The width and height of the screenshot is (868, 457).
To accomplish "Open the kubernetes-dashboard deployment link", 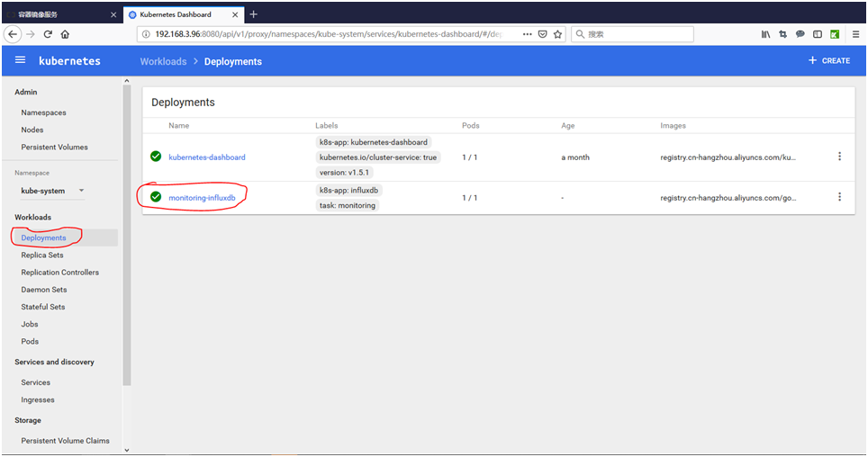I will [207, 157].
